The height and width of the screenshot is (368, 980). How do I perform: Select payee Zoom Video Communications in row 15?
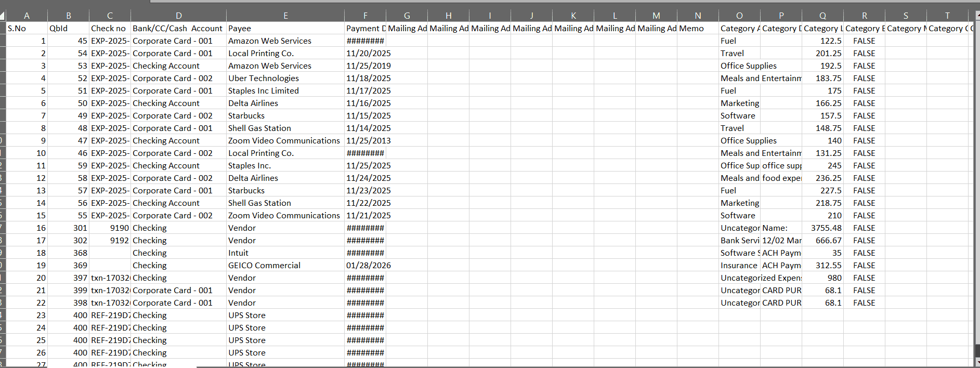[285, 215]
